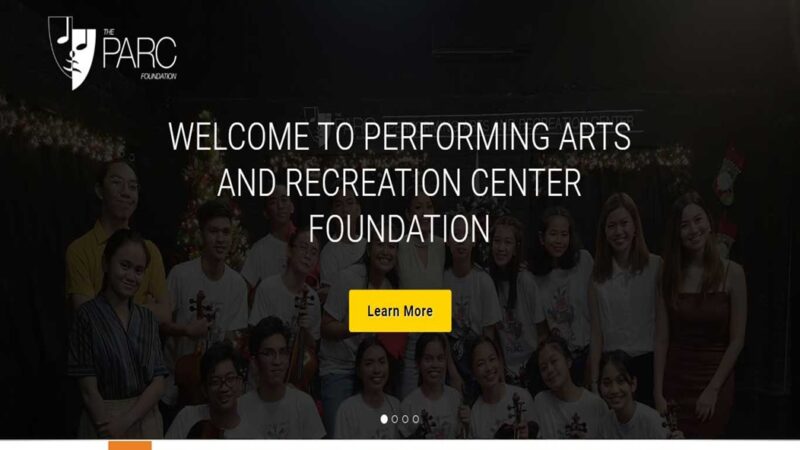The width and height of the screenshot is (800, 450).
Task: Click the PARC wordmark in the header
Action: coord(139,52)
